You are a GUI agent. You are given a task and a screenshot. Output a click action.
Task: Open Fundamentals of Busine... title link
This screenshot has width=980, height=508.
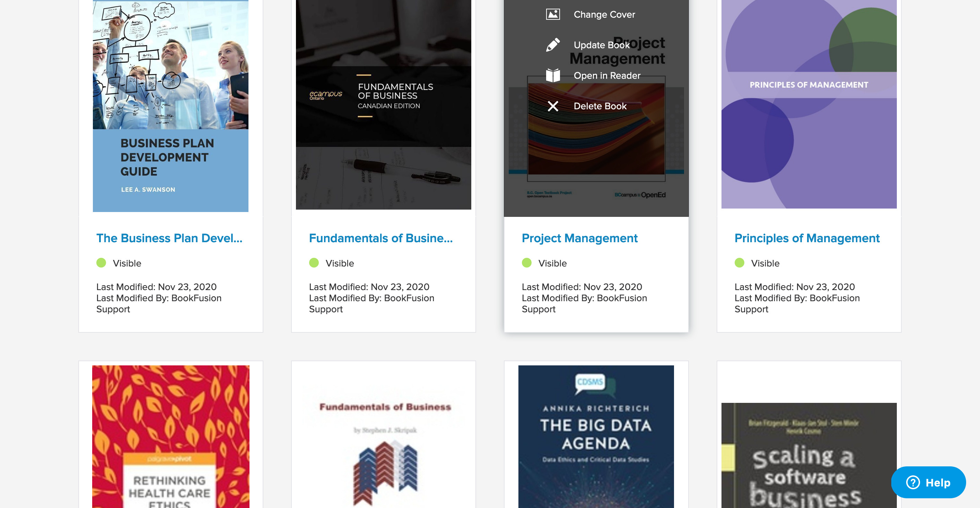pyautogui.click(x=381, y=238)
